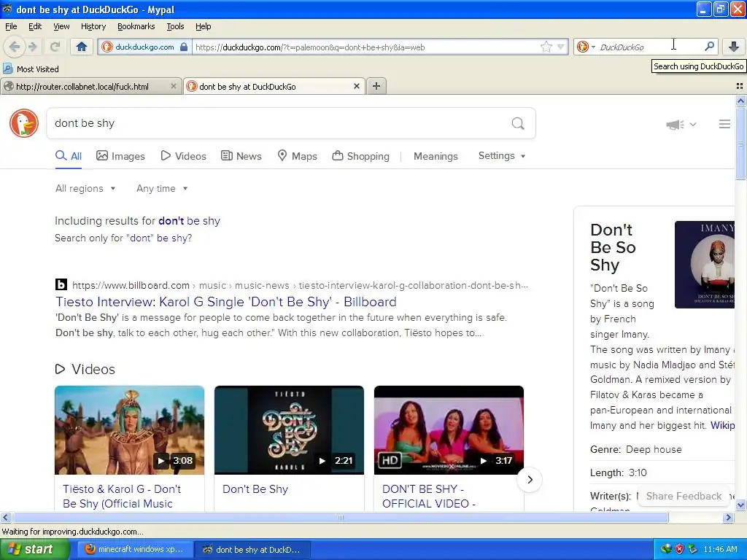The width and height of the screenshot is (747, 560).
Task: Click the list all tabs icon
Action: pyautogui.click(x=740, y=86)
